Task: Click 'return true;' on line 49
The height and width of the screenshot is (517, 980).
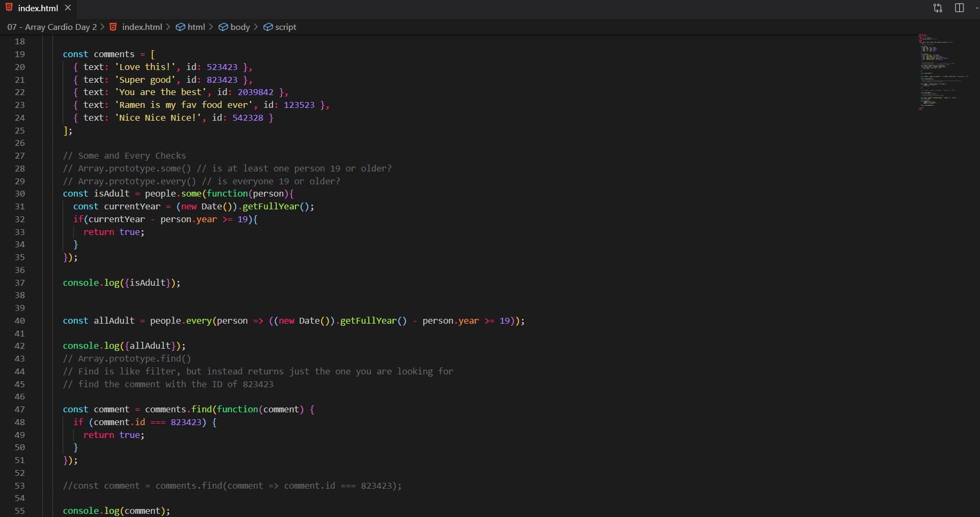Action: coord(114,435)
